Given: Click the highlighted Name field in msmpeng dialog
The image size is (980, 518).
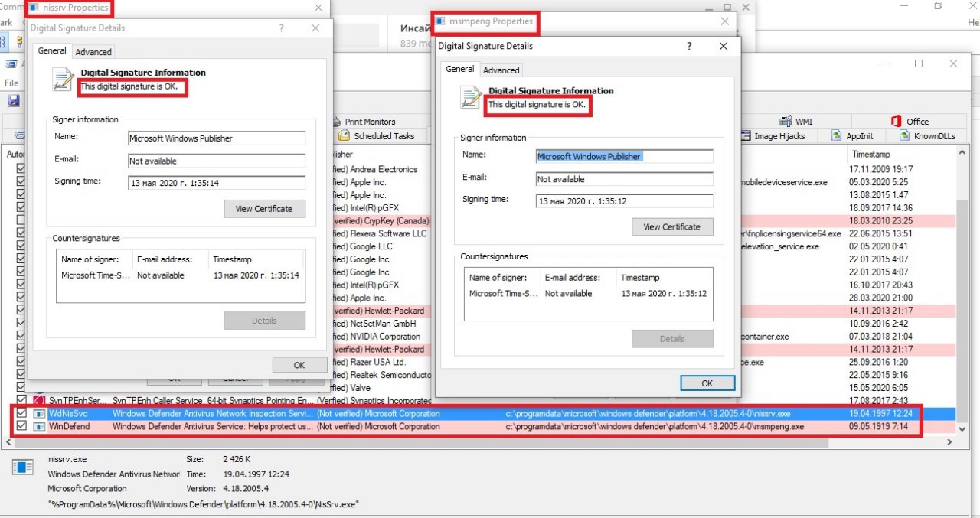Looking at the screenshot, I should pyautogui.click(x=625, y=157).
